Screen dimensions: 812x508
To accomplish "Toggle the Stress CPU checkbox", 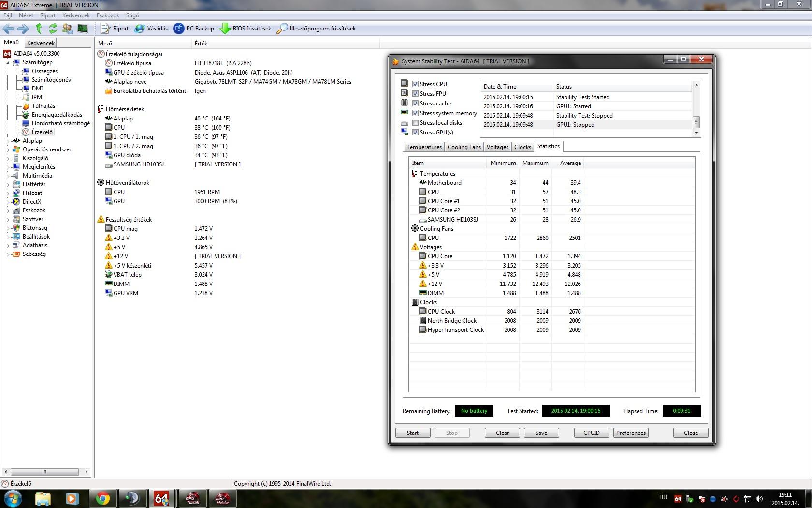I will coord(415,84).
